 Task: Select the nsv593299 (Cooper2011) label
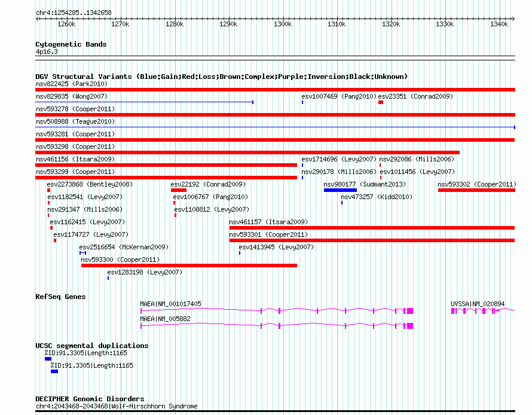75,172
